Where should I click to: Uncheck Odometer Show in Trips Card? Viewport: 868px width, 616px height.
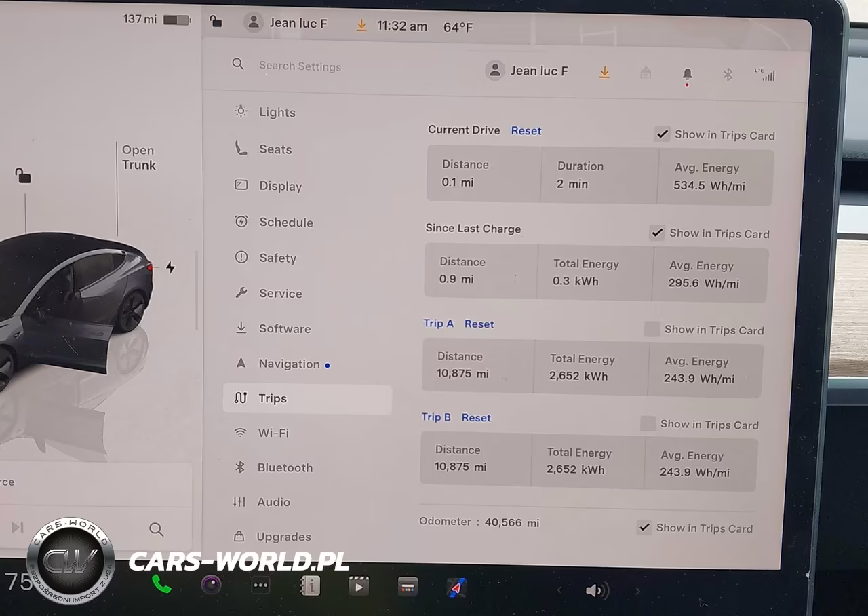pyautogui.click(x=644, y=527)
